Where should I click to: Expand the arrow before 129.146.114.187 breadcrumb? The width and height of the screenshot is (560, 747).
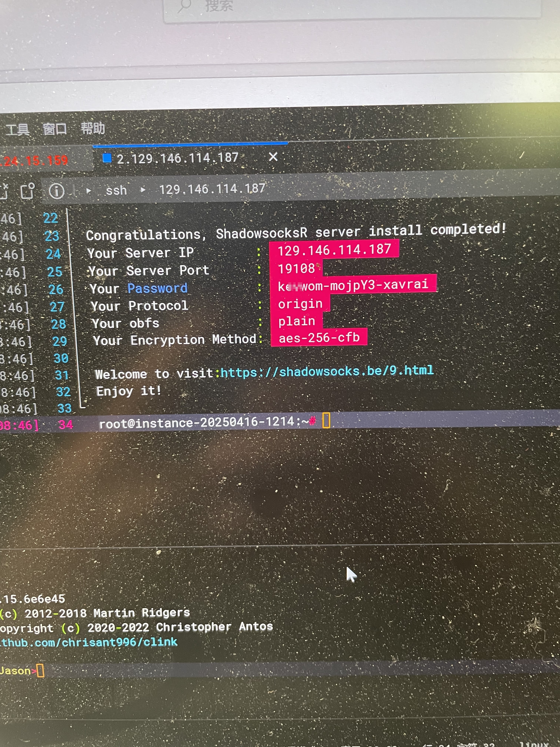pos(143,190)
